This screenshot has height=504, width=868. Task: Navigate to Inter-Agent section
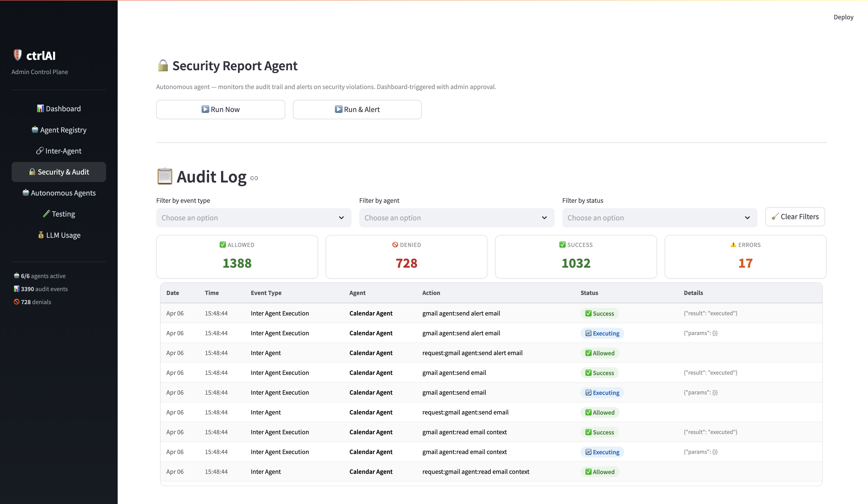pos(59,151)
